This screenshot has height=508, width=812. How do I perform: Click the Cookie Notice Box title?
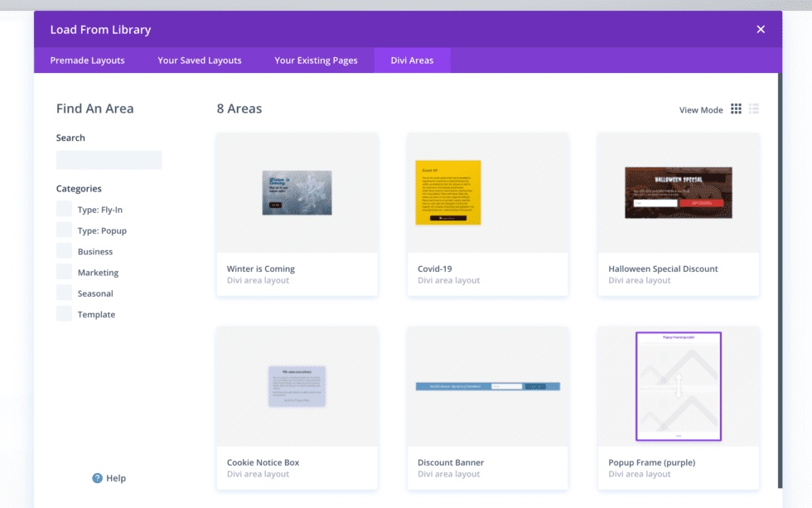263,462
